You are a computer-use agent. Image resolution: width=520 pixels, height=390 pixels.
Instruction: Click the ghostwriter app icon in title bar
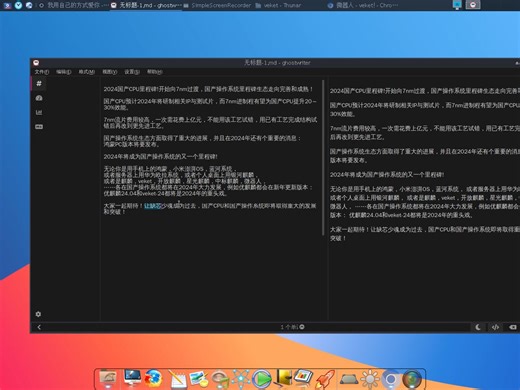coord(36,63)
